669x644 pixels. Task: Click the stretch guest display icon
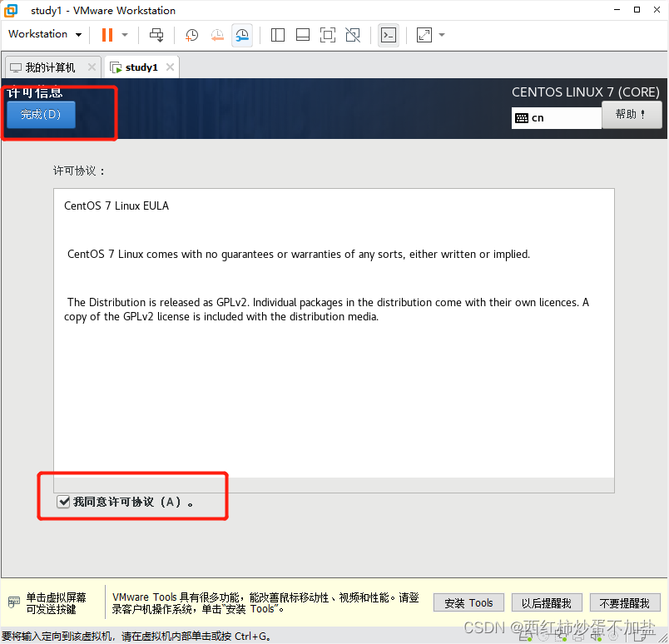(x=424, y=35)
